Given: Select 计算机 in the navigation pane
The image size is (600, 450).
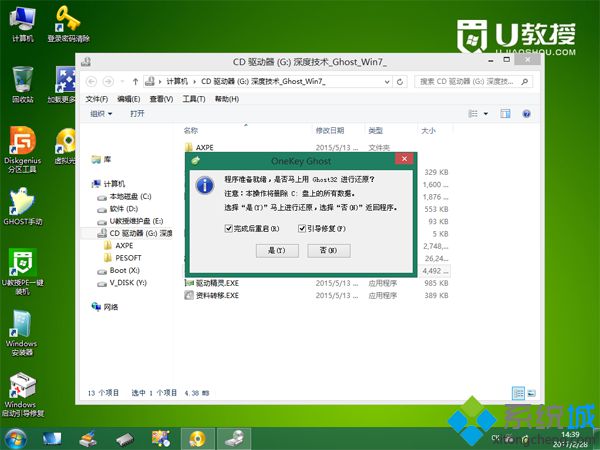Looking at the screenshot, I should point(109,184).
